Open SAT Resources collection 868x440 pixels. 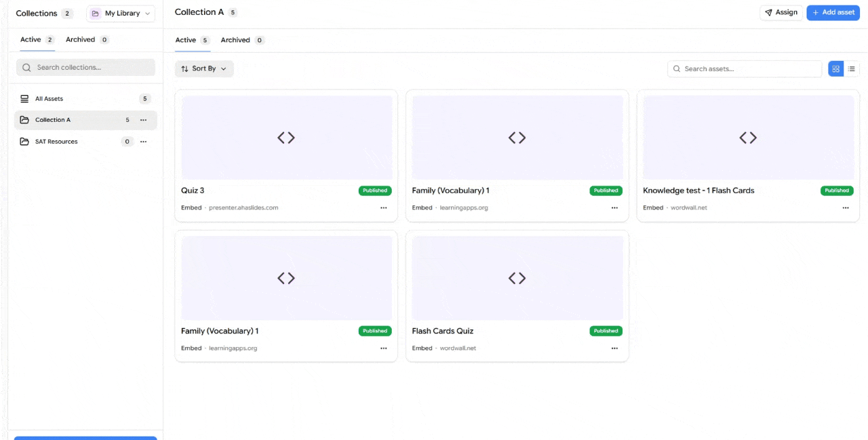pyautogui.click(x=85, y=142)
